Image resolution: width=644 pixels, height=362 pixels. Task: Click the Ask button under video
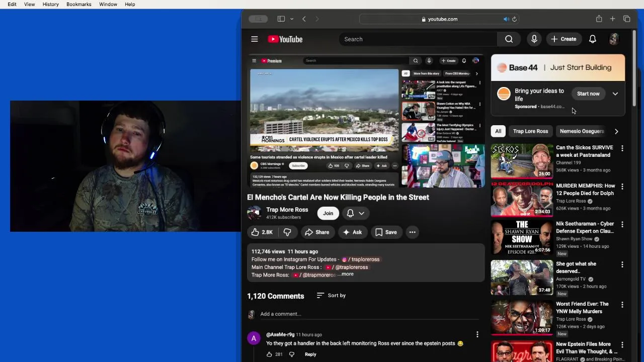[x=352, y=232]
